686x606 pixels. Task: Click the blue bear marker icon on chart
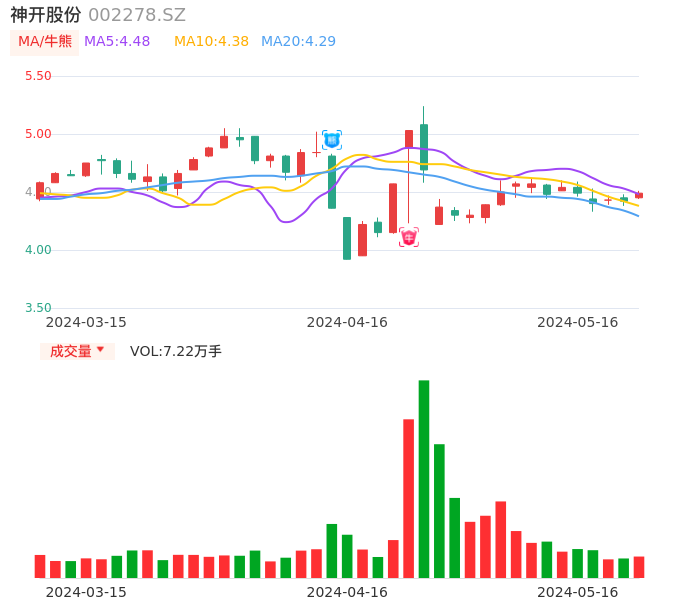[332, 140]
